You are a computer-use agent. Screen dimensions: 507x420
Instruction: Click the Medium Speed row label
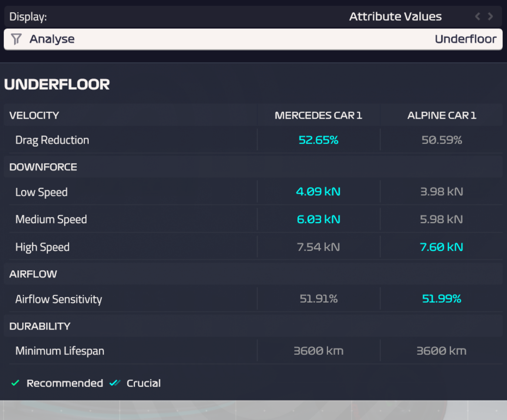point(51,220)
